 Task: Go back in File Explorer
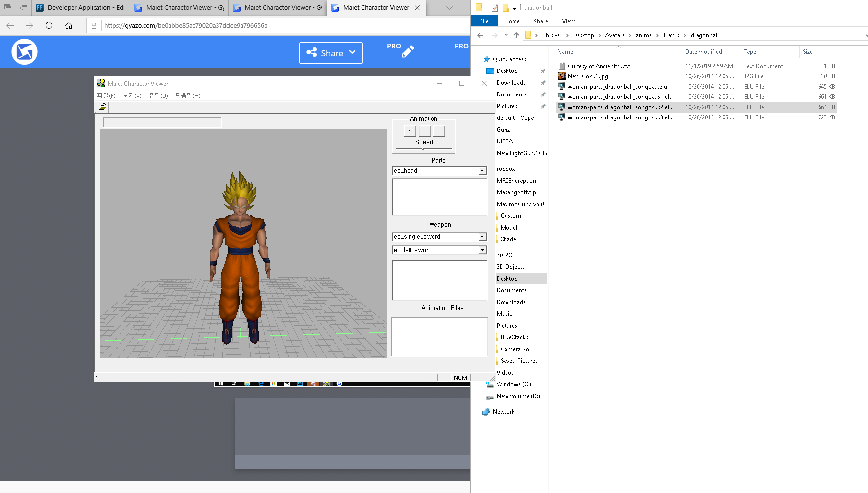pos(480,35)
